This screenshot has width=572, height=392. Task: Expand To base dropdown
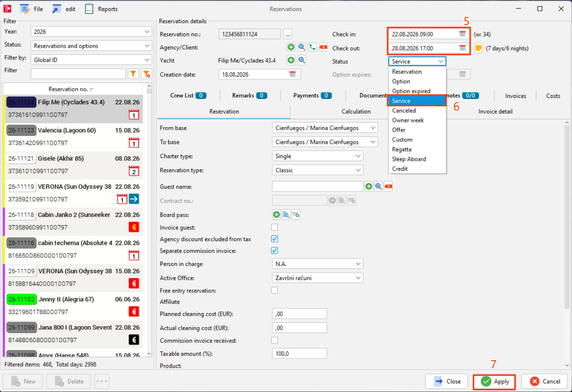click(x=325, y=142)
